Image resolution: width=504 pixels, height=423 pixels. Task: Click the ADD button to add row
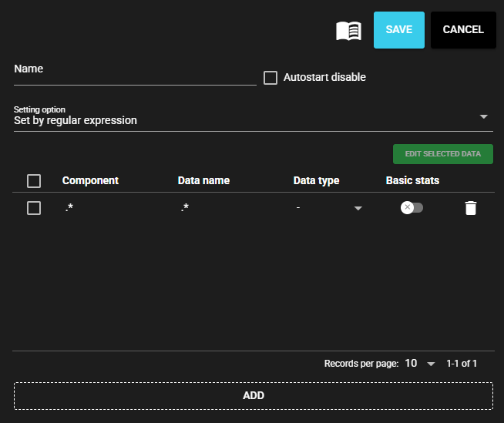253,395
